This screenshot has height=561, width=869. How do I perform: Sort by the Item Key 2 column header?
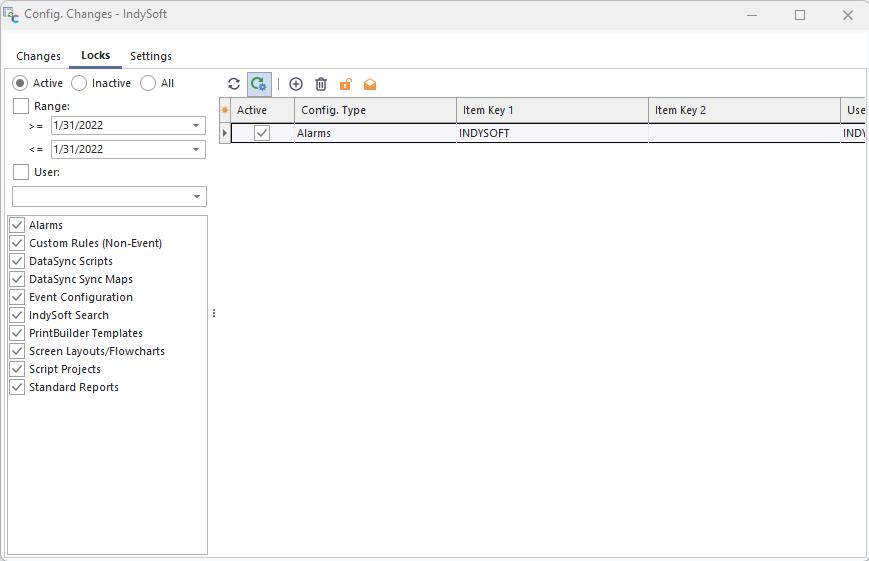pyautogui.click(x=744, y=110)
